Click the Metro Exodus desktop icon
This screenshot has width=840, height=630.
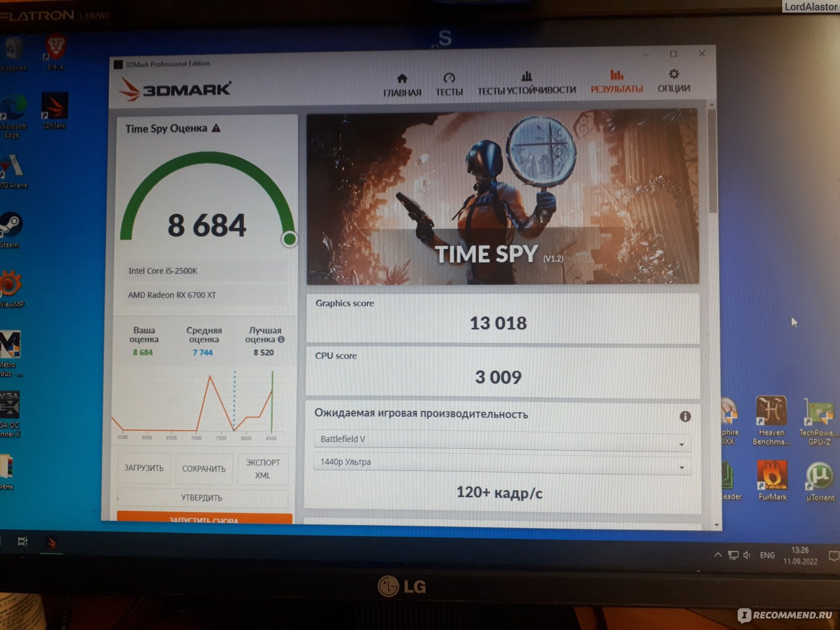[10, 354]
